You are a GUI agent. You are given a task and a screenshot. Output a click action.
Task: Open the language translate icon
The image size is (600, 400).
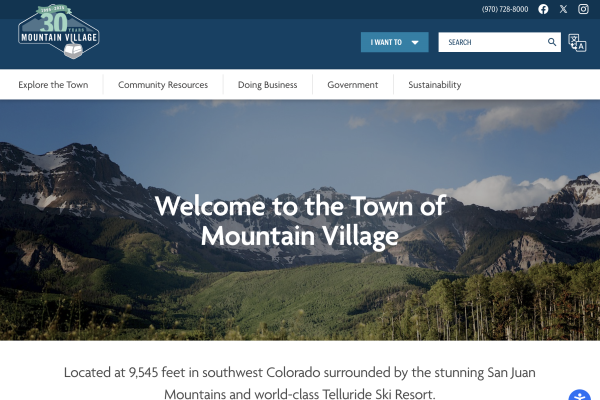coord(577,42)
